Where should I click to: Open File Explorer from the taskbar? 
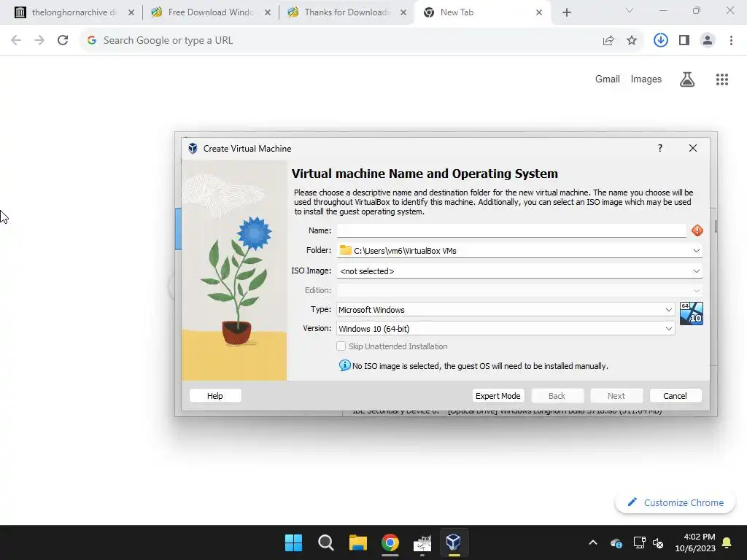pos(357,542)
